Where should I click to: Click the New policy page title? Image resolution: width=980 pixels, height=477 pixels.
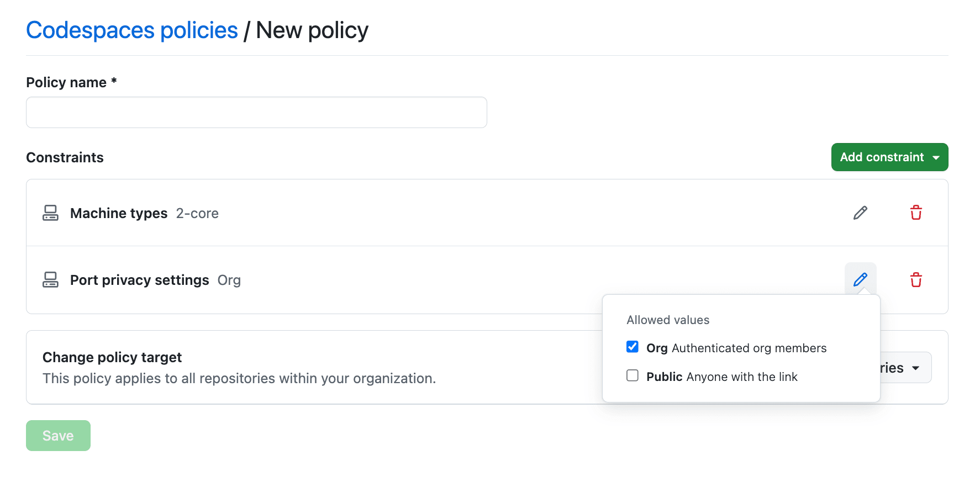click(312, 30)
